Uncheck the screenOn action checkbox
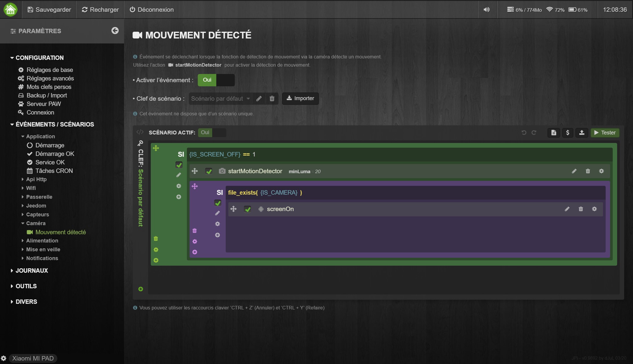633x364 pixels. point(247,209)
